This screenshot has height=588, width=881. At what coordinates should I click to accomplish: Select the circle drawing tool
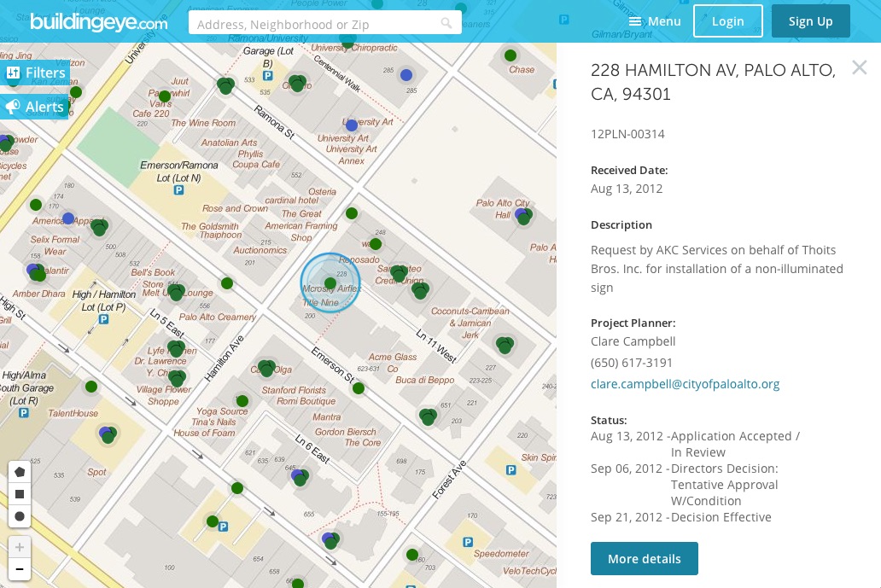coord(20,516)
